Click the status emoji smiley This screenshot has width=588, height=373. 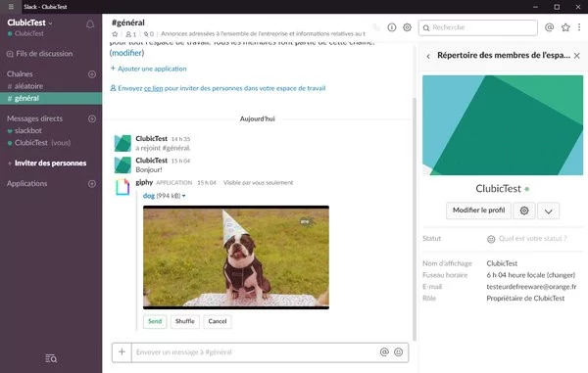[x=491, y=239]
